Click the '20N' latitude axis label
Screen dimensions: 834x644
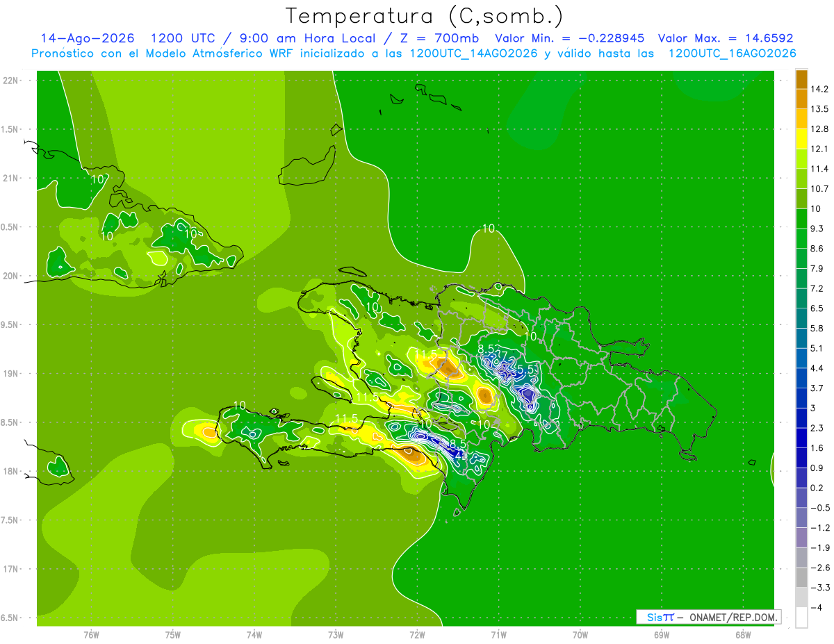click(11, 276)
